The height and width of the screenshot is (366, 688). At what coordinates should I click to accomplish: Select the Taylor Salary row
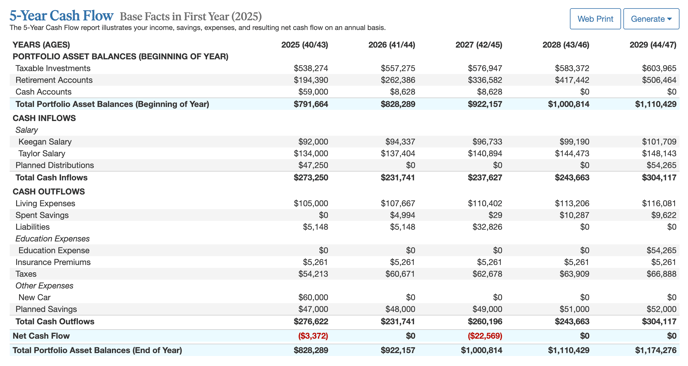(344, 154)
